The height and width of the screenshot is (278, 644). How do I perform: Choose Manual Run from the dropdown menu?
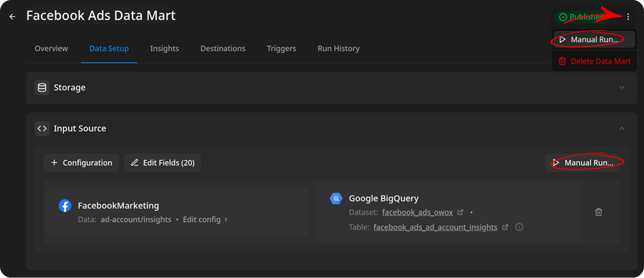click(x=594, y=40)
